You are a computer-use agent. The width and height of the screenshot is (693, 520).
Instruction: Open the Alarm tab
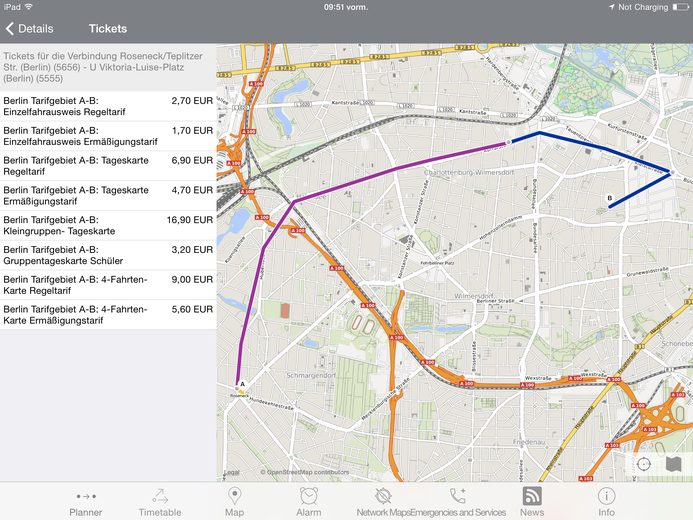tap(308, 503)
